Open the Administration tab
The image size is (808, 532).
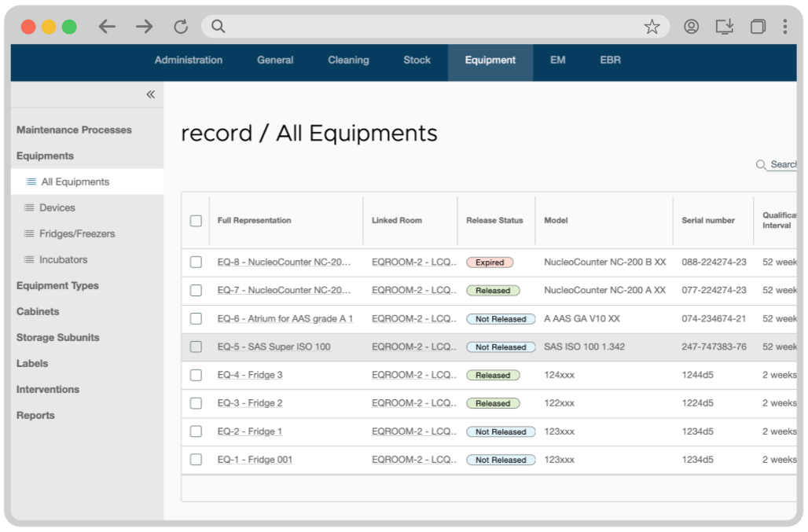(188, 61)
